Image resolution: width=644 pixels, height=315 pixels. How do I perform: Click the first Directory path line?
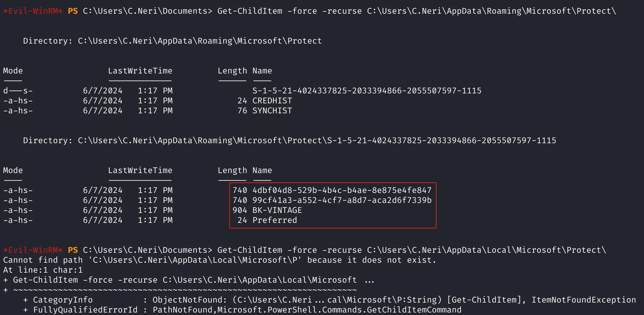(x=172, y=41)
